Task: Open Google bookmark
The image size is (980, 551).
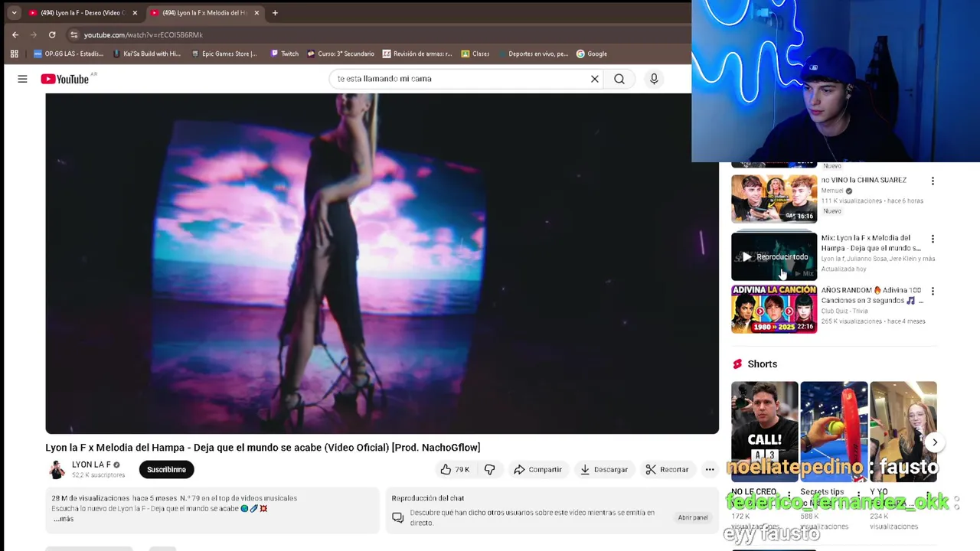Action: click(x=592, y=54)
